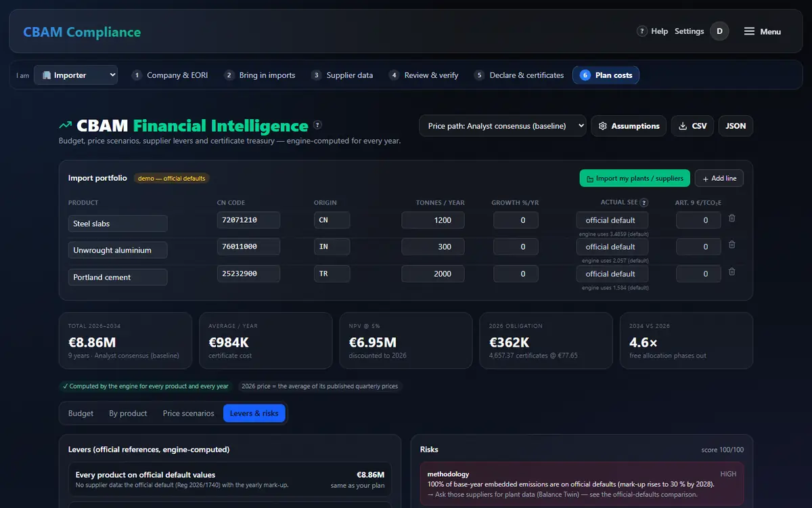The image size is (812, 508).
Task: Click the Portland cement growth %/yr field
Action: click(516, 274)
